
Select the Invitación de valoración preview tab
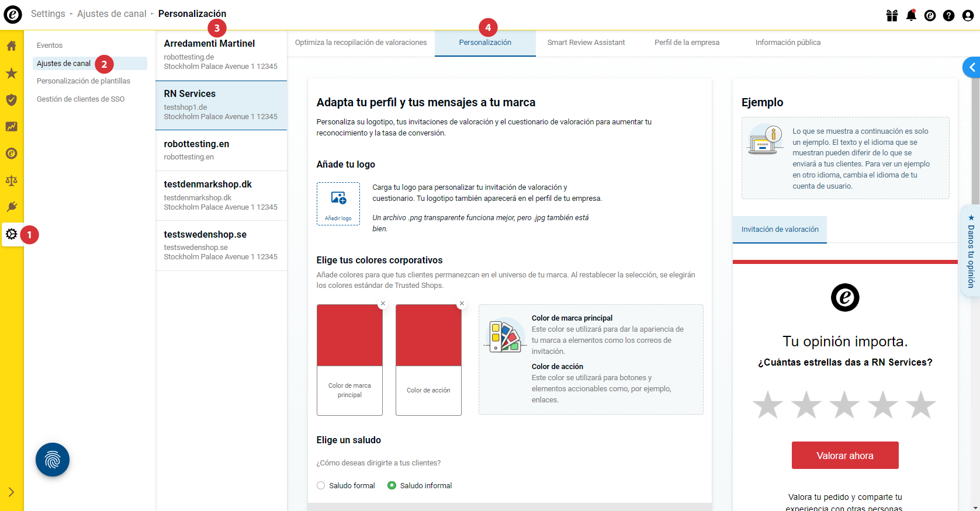pos(780,230)
